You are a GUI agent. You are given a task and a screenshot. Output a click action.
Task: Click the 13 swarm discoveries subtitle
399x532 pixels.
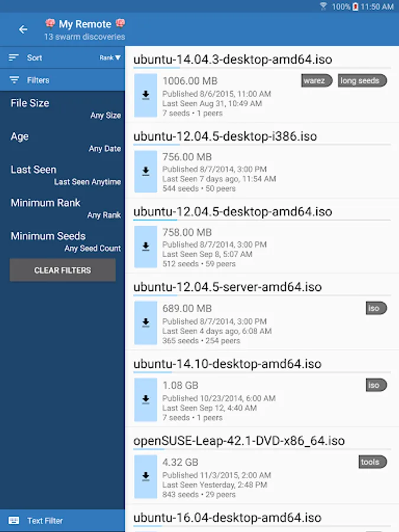click(85, 37)
